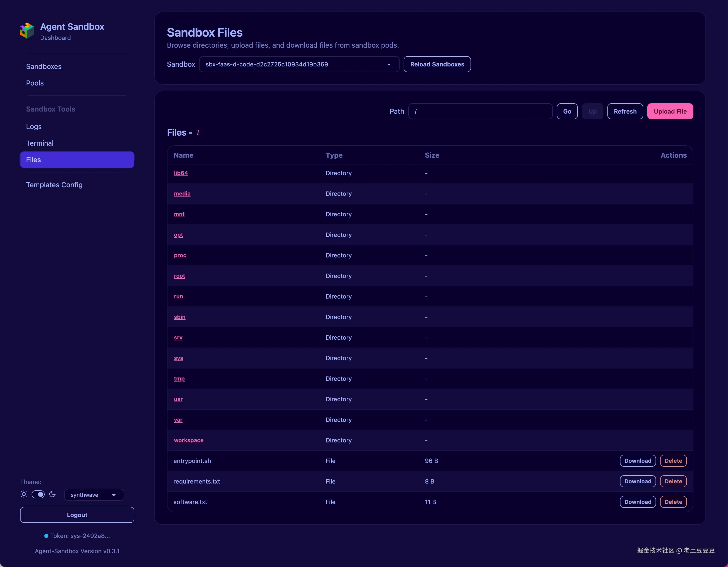The height and width of the screenshot is (567, 728).
Task: Expand the Sandbox selector dropdown
Action: (299, 64)
